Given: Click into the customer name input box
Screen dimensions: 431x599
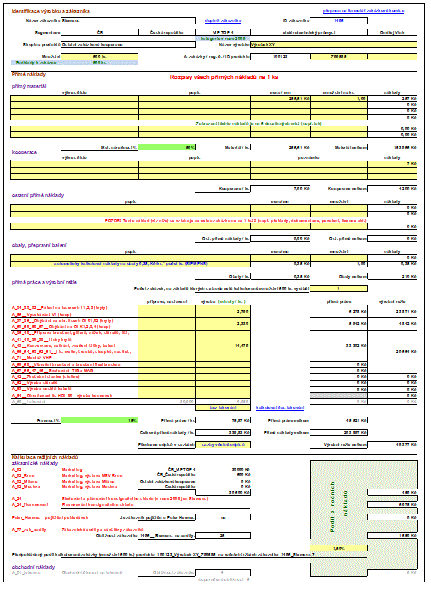Looking at the screenshot, I should coord(128,21).
